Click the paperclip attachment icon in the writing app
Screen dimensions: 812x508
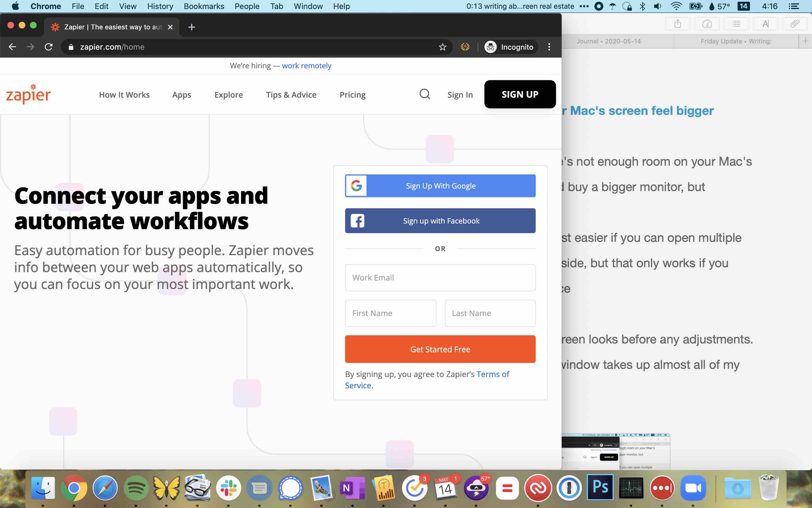[x=795, y=24]
